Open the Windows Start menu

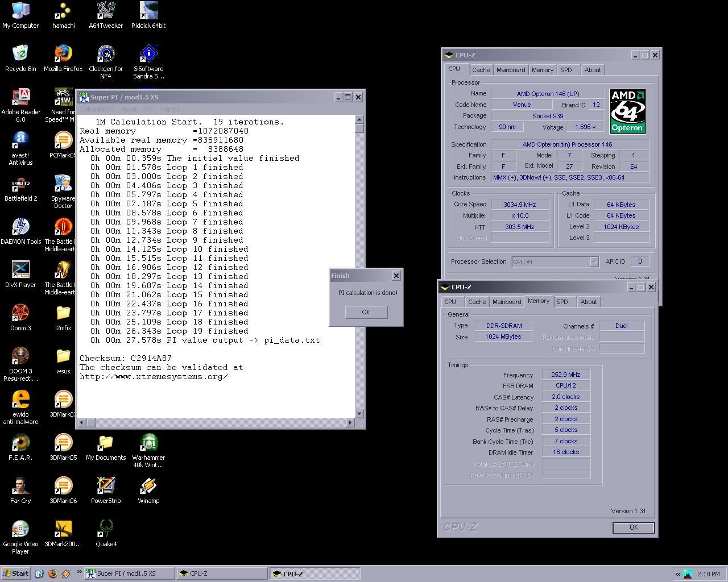coord(16,573)
